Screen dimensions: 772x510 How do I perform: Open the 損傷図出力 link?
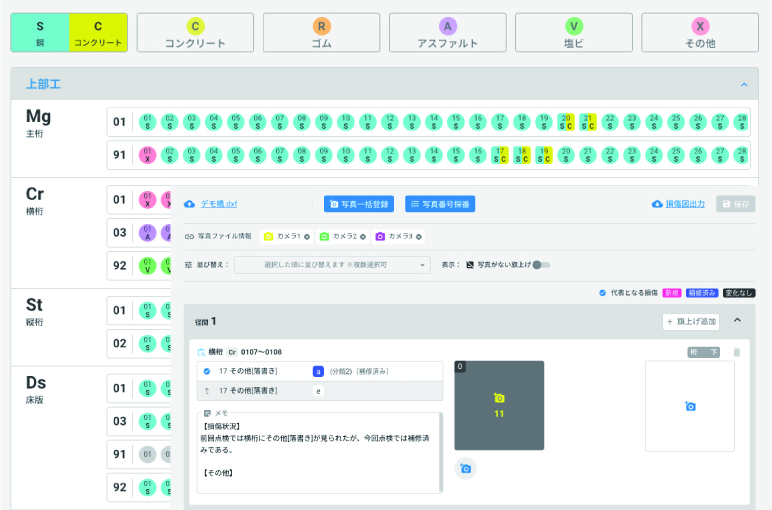tap(679, 204)
